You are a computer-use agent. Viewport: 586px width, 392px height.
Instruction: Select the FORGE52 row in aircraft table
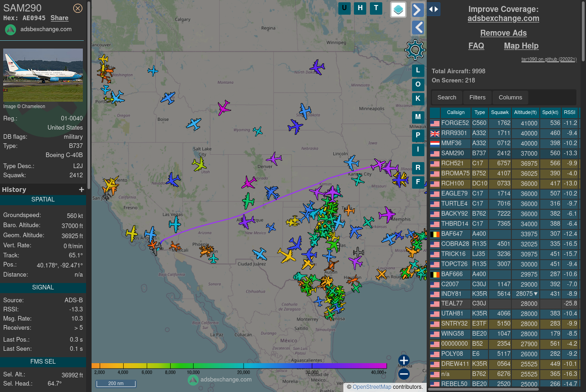point(505,123)
